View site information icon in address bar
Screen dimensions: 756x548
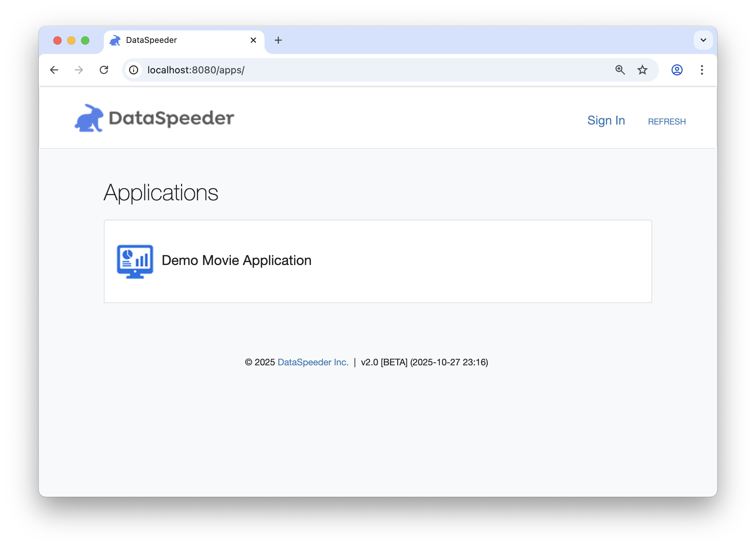pyautogui.click(x=134, y=70)
